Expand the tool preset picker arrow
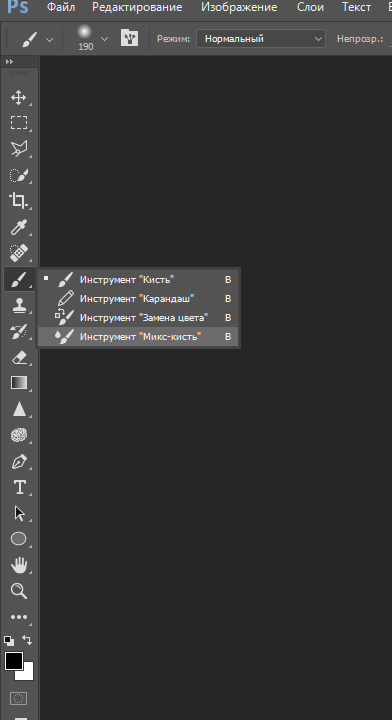This screenshot has width=392, height=720. click(49, 40)
